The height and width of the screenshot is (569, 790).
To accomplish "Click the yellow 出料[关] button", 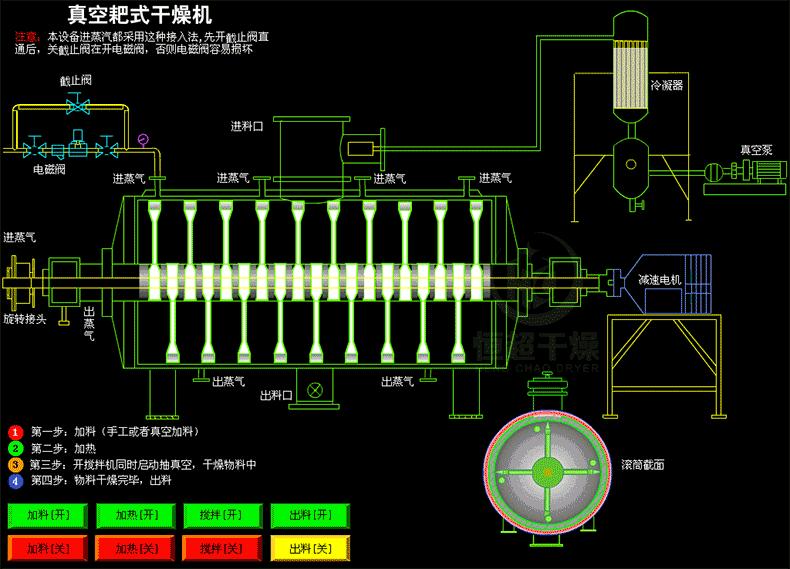I will 310,548.
